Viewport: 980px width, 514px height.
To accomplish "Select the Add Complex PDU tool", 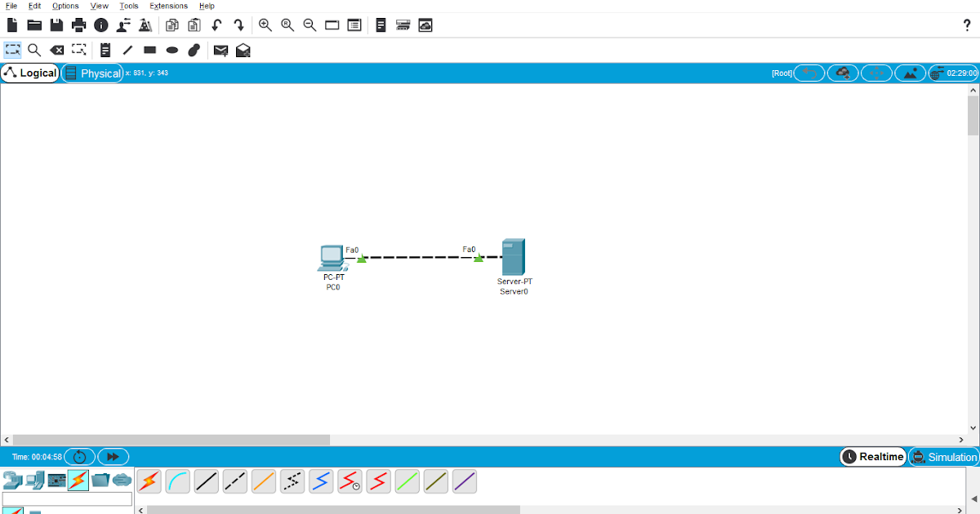I will point(243,50).
